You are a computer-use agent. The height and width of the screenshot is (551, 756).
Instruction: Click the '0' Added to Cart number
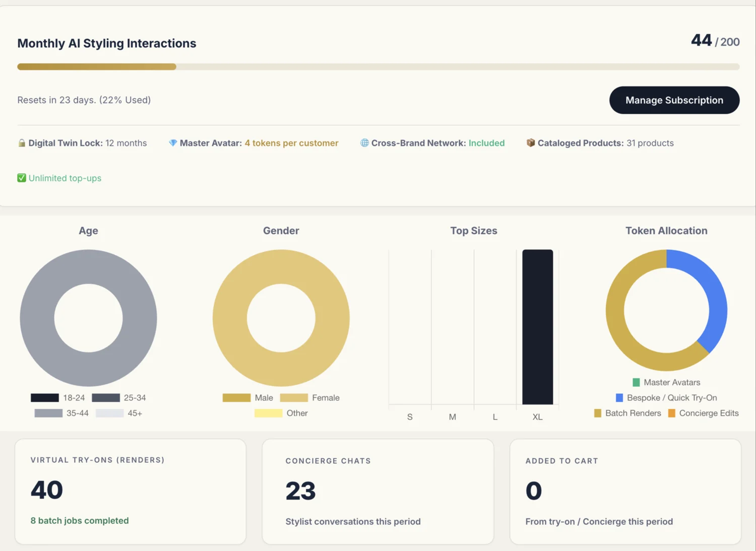534,491
